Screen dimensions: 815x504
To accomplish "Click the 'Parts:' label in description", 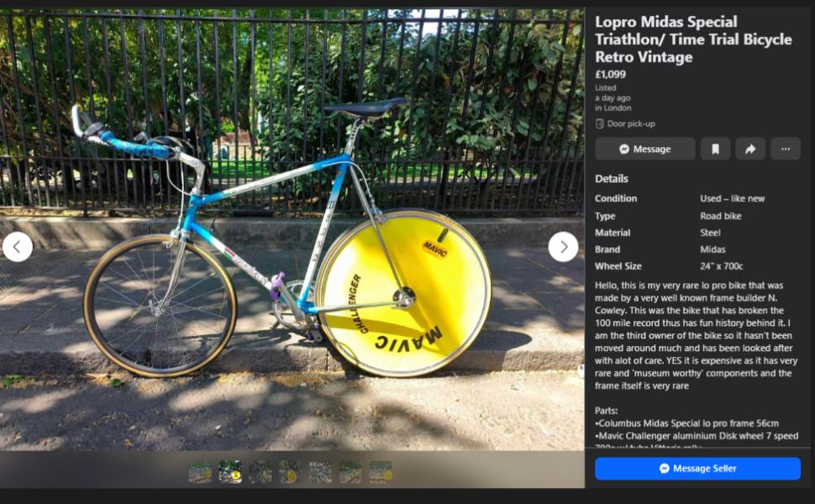I will [606, 411].
